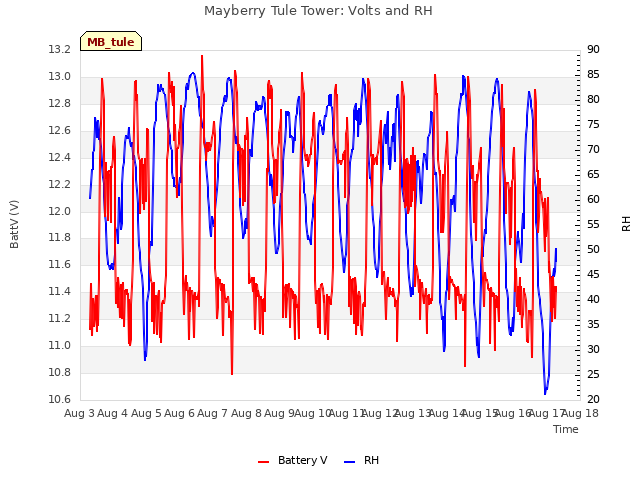
Task: Click the Aug 5 date tick
Action: tap(146, 413)
